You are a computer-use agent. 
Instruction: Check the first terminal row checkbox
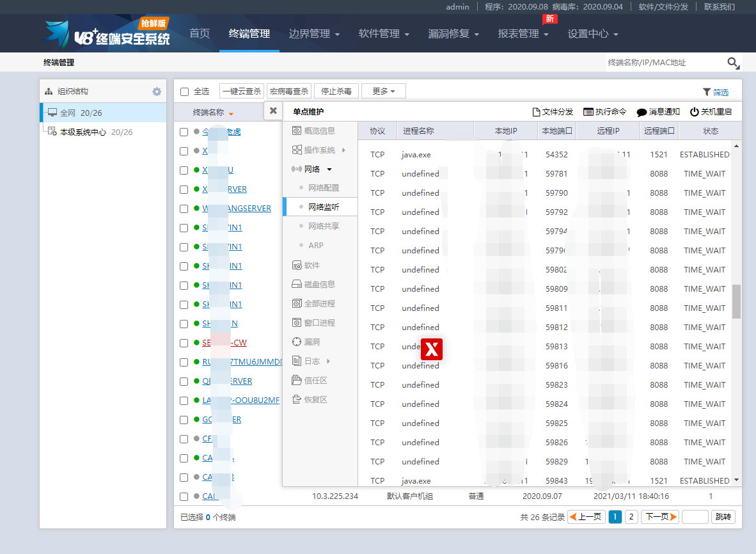184,132
